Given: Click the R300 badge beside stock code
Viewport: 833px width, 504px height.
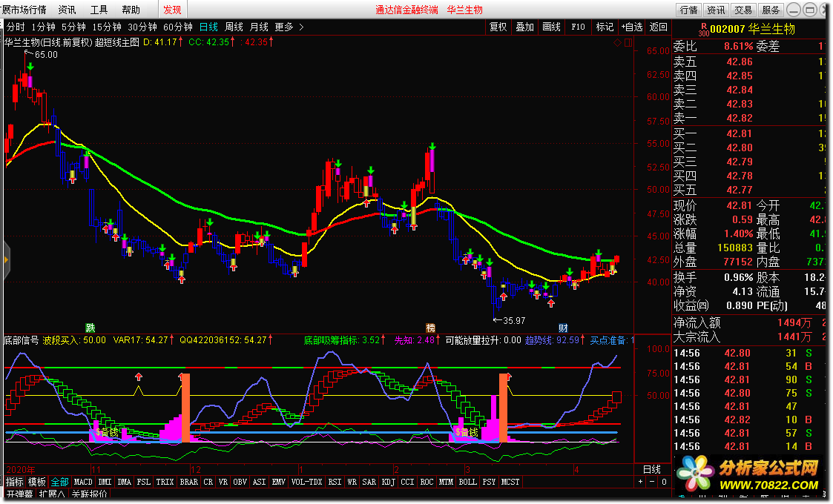Looking at the screenshot, I should pyautogui.click(x=703, y=29).
